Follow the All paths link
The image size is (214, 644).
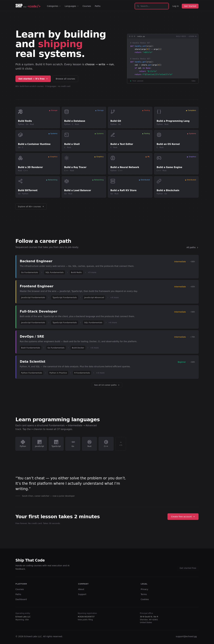[192, 248]
